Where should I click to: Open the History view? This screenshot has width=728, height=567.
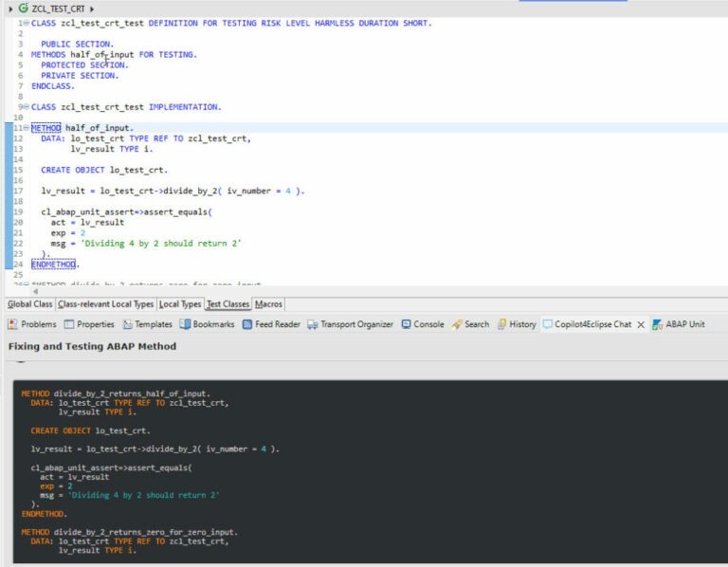pos(523,324)
